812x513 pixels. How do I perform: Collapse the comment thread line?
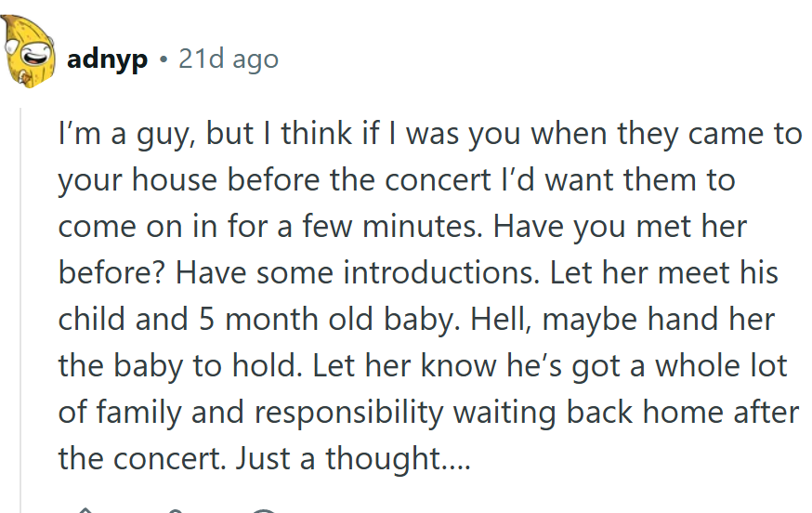22,307
